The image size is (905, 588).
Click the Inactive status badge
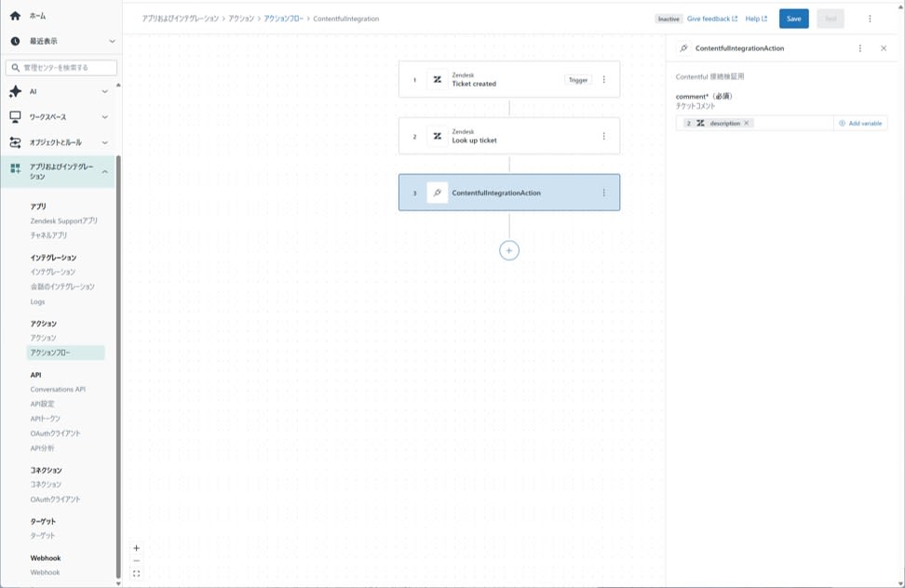pyautogui.click(x=669, y=19)
